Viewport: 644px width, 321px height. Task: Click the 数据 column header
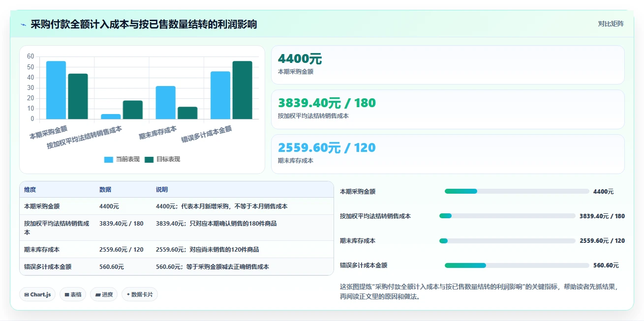pos(105,190)
